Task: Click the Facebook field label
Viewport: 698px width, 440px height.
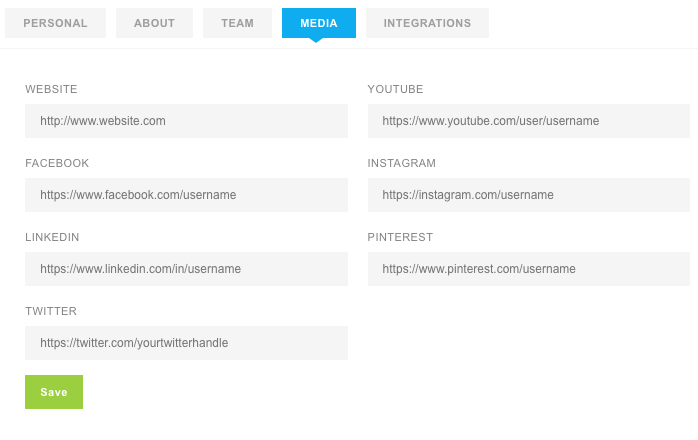Action: click(57, 163)
